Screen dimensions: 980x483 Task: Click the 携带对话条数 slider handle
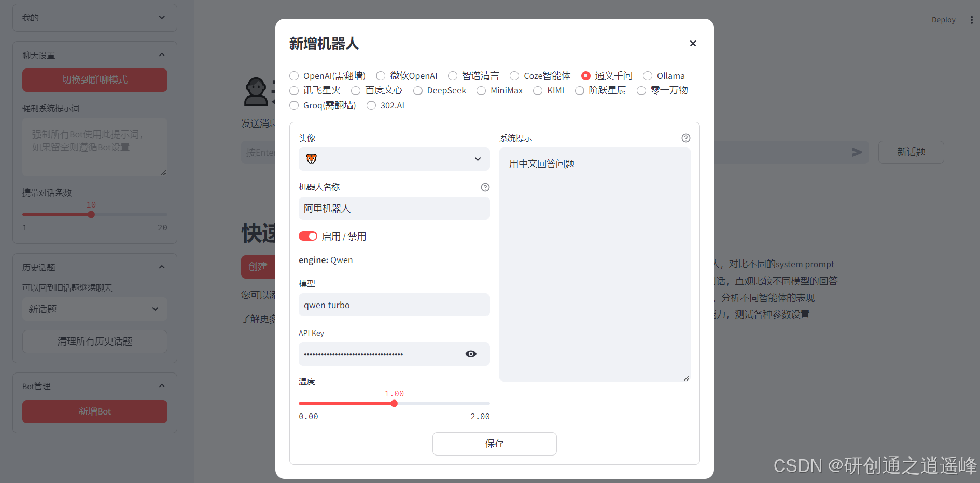(x=91, y=214)
